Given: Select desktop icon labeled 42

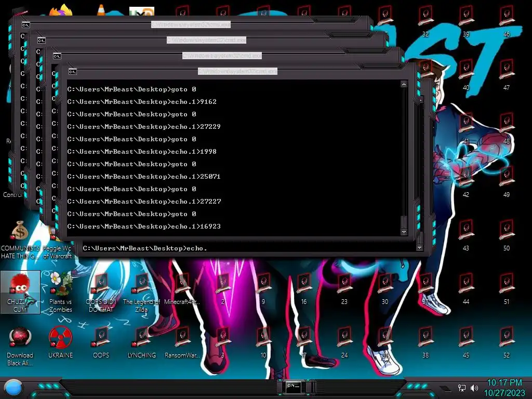Looking at the screenshot, I should (x=466, y=182).
